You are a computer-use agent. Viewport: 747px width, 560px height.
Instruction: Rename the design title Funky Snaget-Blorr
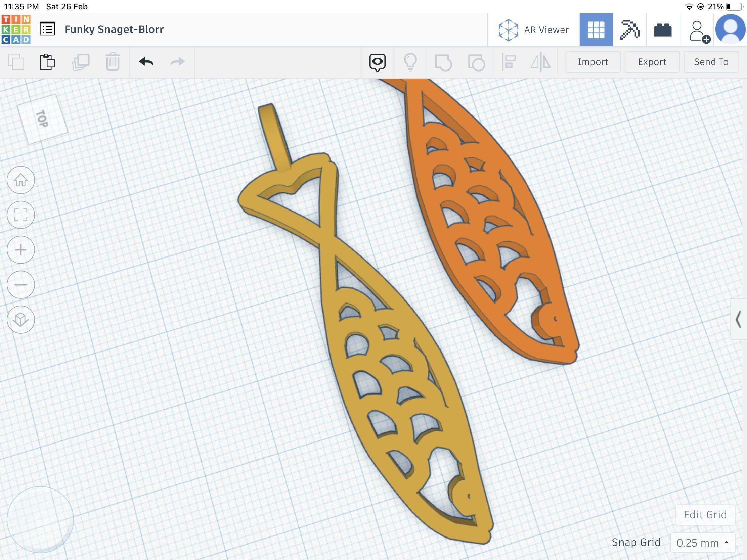coord(114,29)
